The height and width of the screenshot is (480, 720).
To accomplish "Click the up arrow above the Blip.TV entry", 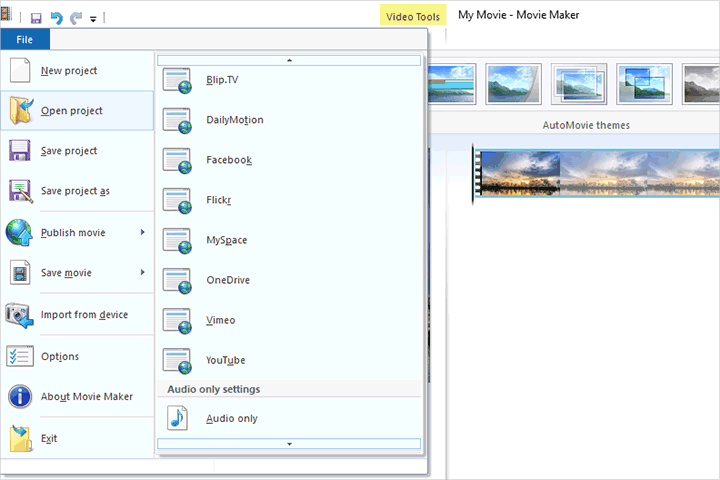I will point(289,60).
